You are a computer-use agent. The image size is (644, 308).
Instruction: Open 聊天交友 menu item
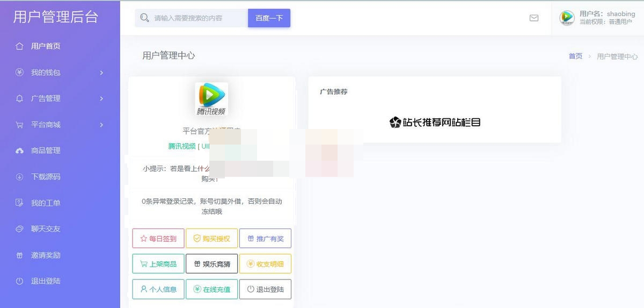pos(46,229)
